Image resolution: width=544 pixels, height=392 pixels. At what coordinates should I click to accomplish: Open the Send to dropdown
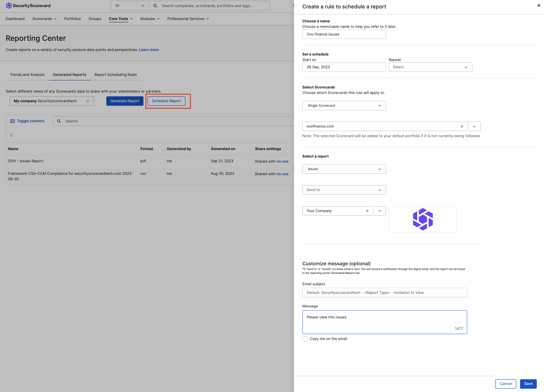point(344,190)
